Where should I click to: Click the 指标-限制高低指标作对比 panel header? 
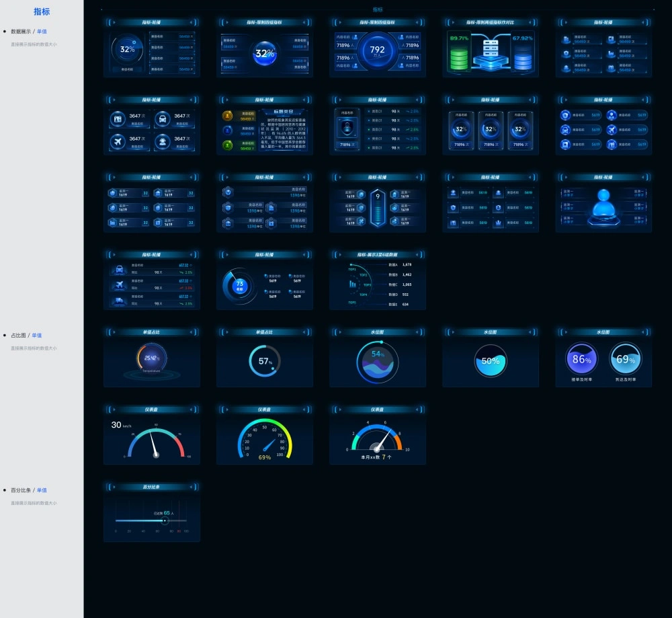coord(491,22)
